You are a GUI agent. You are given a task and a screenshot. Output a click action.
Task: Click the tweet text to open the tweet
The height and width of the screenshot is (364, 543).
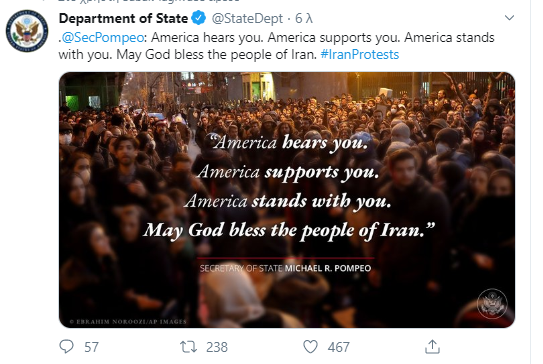pos(276,46)
